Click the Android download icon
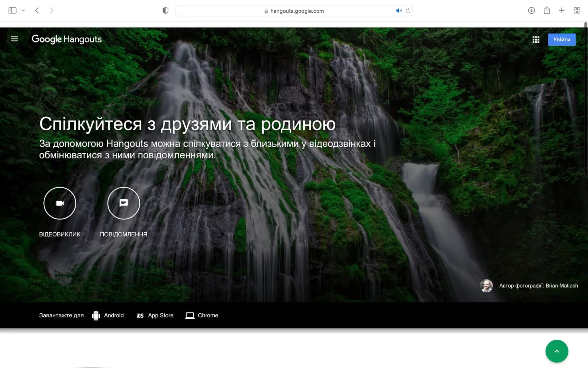Screen dimensions: 588x368 coord(96,315)
